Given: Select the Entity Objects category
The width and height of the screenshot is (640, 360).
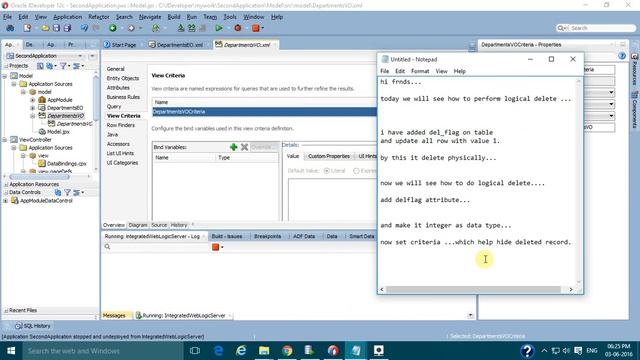Looking at the screenshot, I should 122,78.
